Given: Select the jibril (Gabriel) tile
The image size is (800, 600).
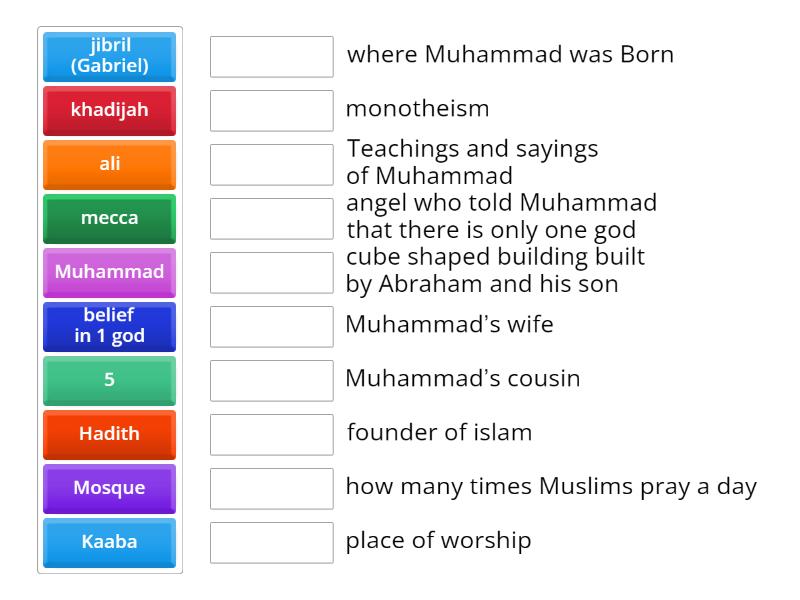Looking at the screenshot, I should [109, 56].
